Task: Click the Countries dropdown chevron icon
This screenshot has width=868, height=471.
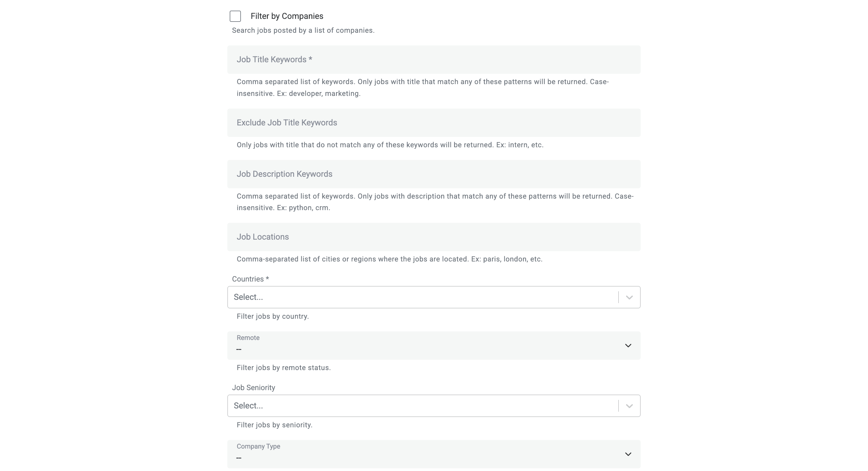Action: tap(629, 297)
